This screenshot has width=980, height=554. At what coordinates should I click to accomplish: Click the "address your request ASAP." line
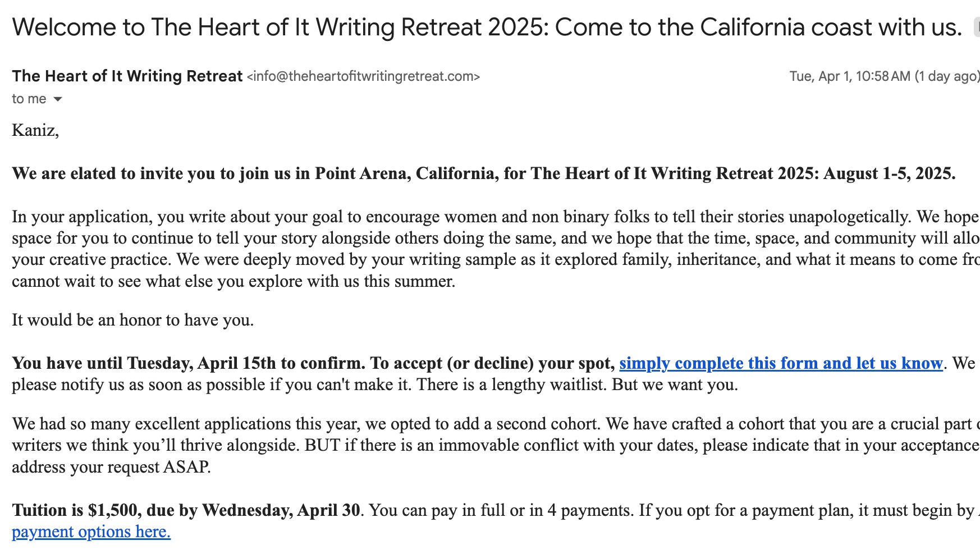click(x=111, y=467)
